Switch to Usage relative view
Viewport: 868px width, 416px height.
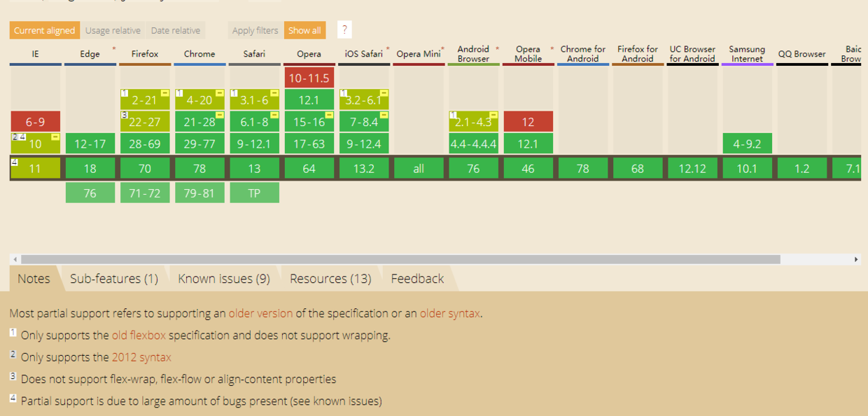coord(113,30)
